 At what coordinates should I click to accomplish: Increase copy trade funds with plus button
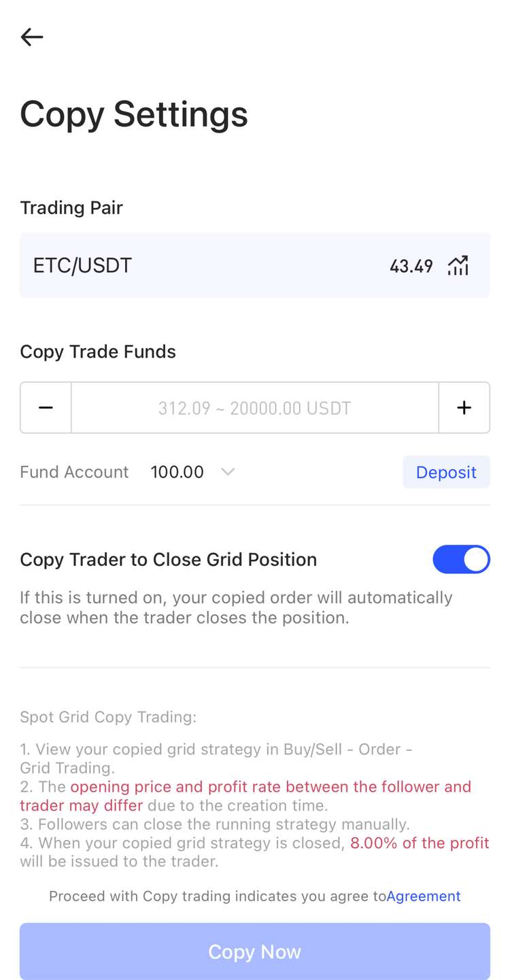point(464,407)
